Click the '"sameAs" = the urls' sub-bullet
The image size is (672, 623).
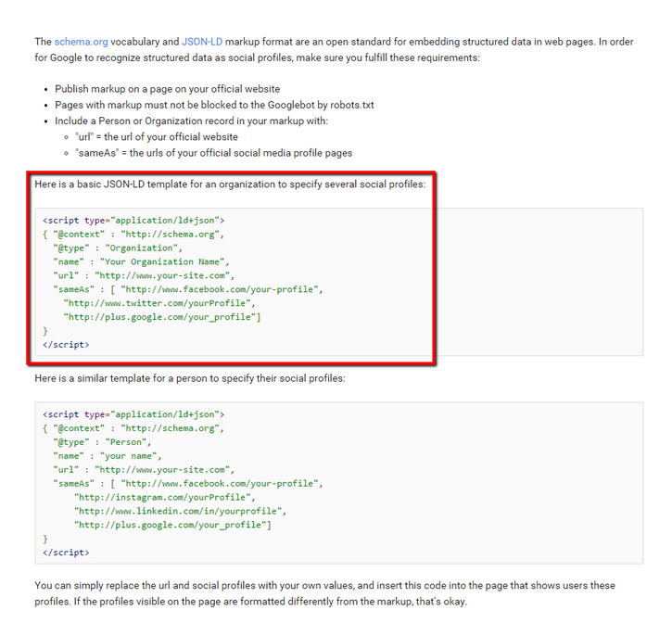pyautogui.click(x=214, y=153)
